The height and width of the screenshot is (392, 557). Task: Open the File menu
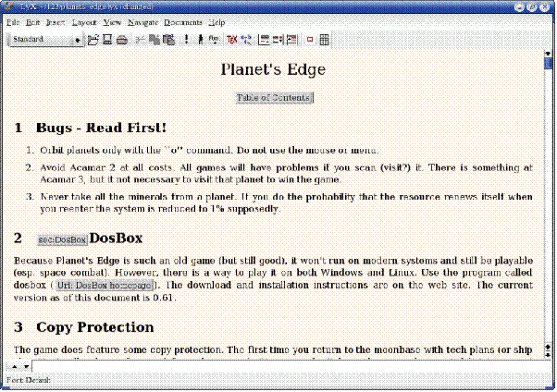(x=12, y=22)
